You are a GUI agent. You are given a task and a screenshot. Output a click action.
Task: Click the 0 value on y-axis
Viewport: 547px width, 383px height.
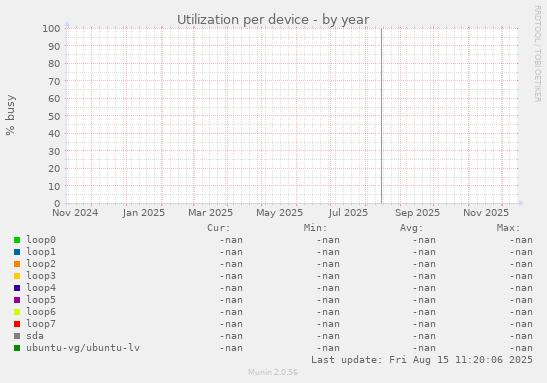(57, 204)
